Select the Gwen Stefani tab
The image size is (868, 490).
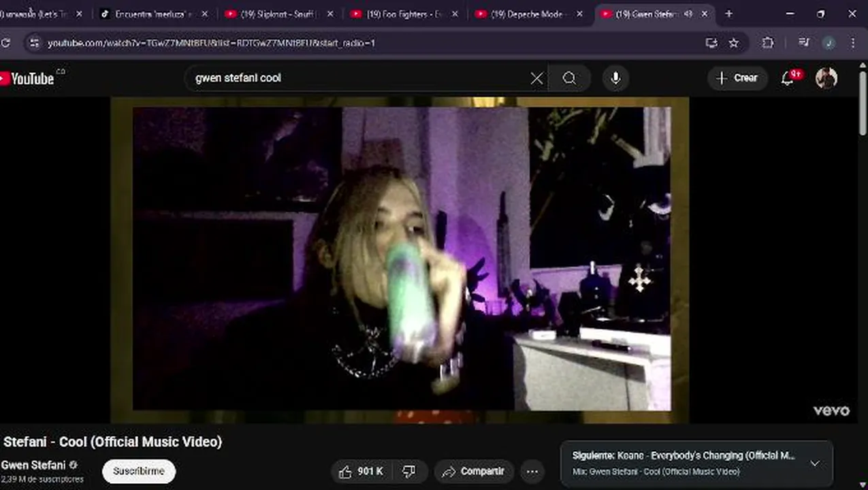pos(648,14)
